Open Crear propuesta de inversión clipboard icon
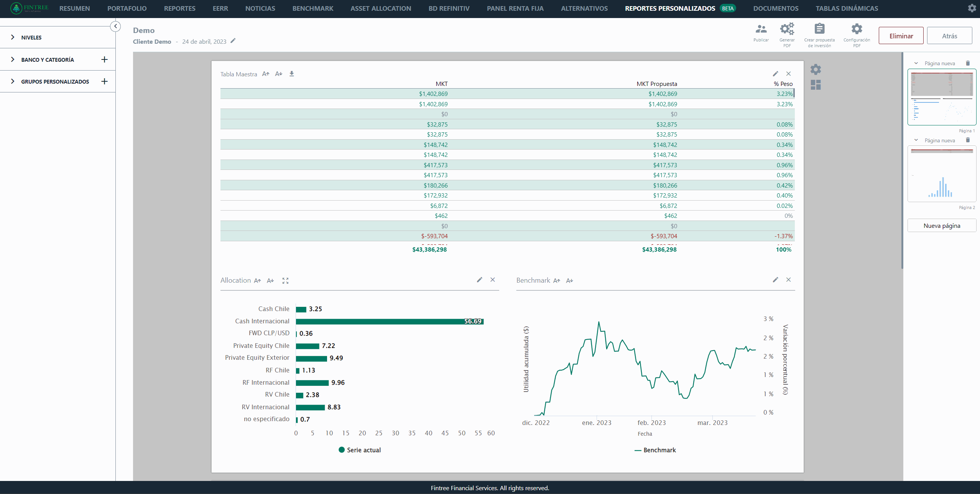This screenshot has height=494, width=980. (819, 29)
